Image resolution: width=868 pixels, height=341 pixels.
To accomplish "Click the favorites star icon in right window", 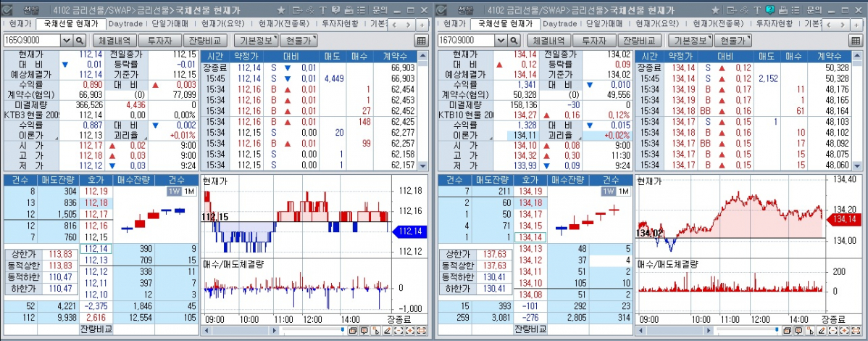I will 715,10.
